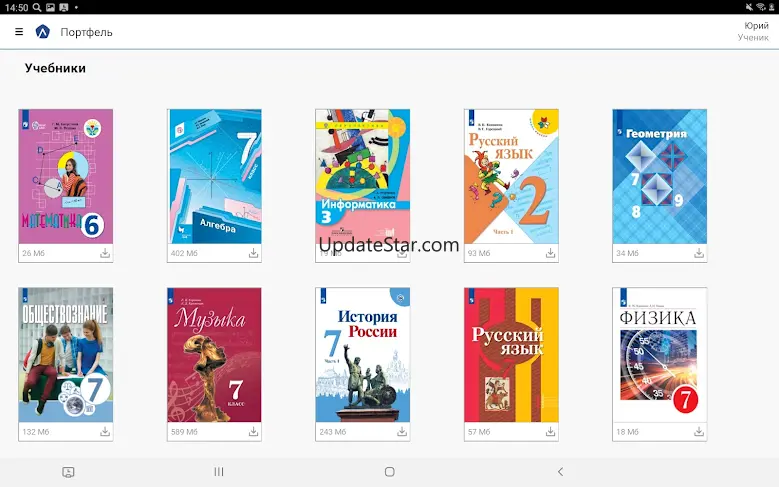
Task: Tap the 57 Мб size label
Action: pos(479,431)
